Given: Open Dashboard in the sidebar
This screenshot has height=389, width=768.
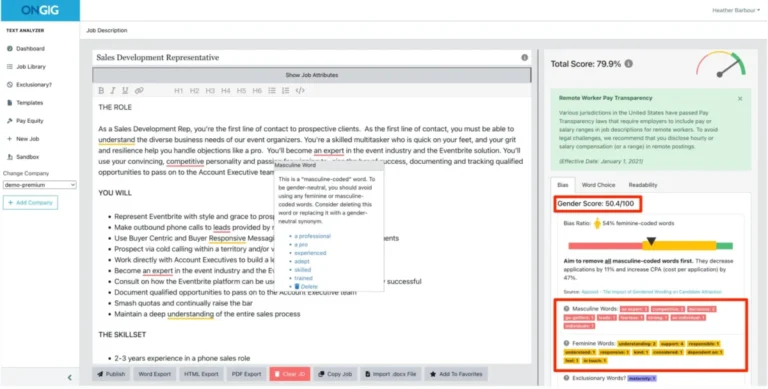Looking at the screenshot, I should (30, 49).
